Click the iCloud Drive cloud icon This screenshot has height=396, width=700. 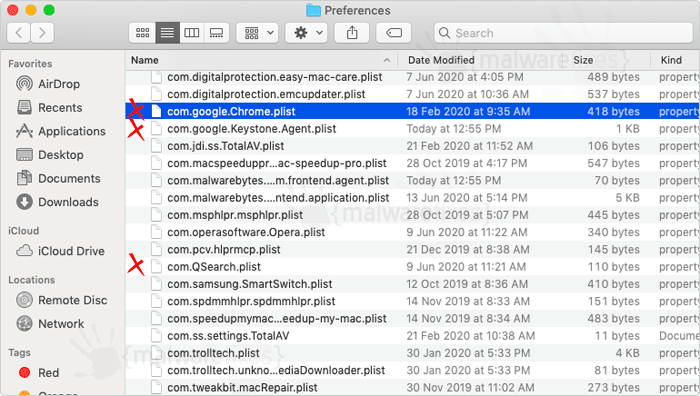(x=25, y=250)
